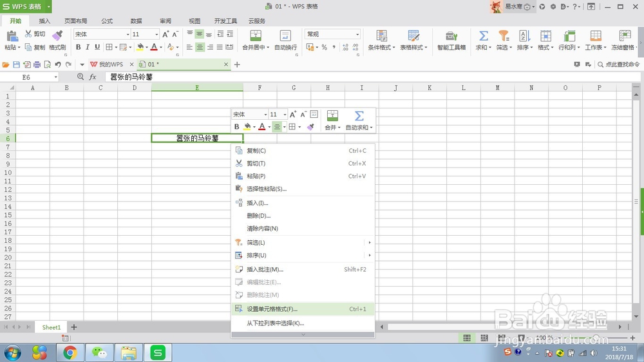Decrease font size in ribbon
This screenshot has width=644, height=362.
175,34
